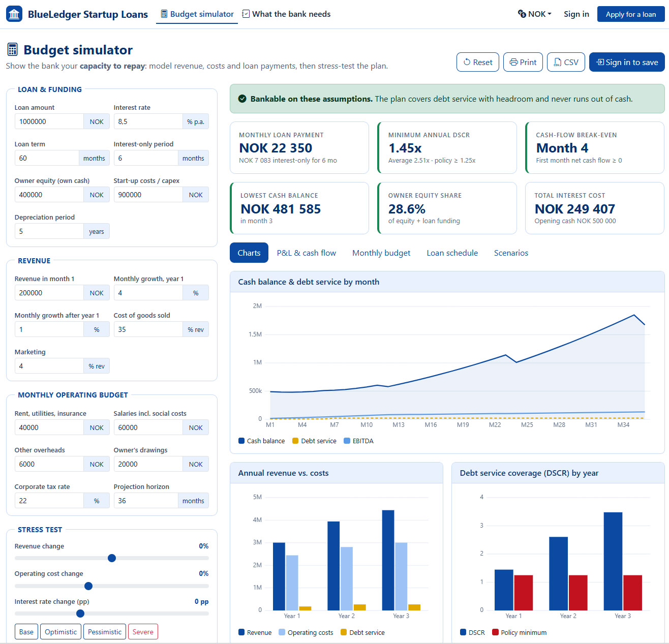This screenshot has width=669, height=644.
Task: Click the Reset button
Action: 478,62
